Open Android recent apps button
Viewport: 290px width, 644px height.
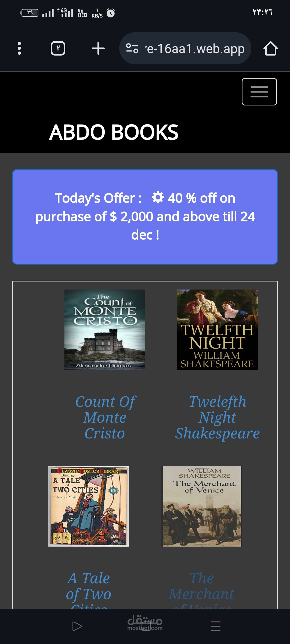click(x=215, y=626)
